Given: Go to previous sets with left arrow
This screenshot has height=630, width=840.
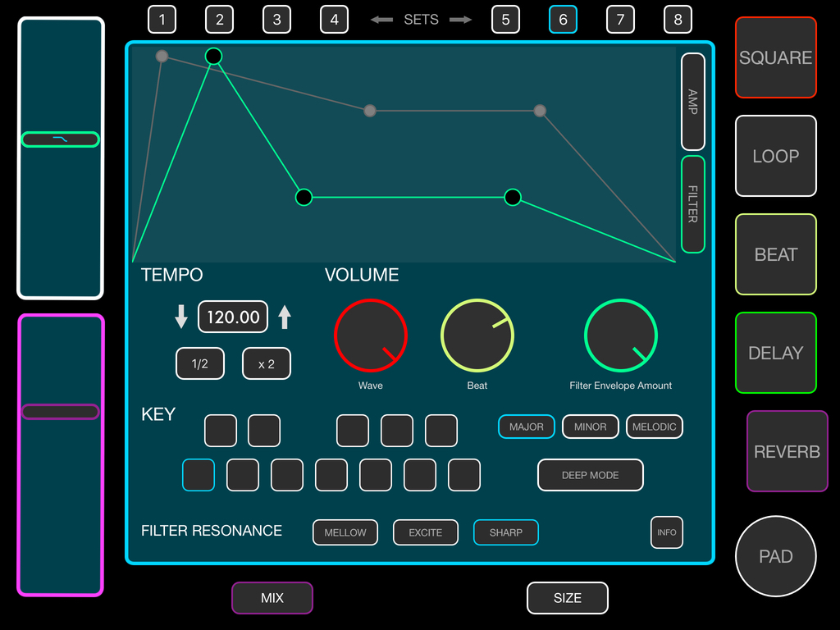Looking at the screenshot, I should point(382,20).
